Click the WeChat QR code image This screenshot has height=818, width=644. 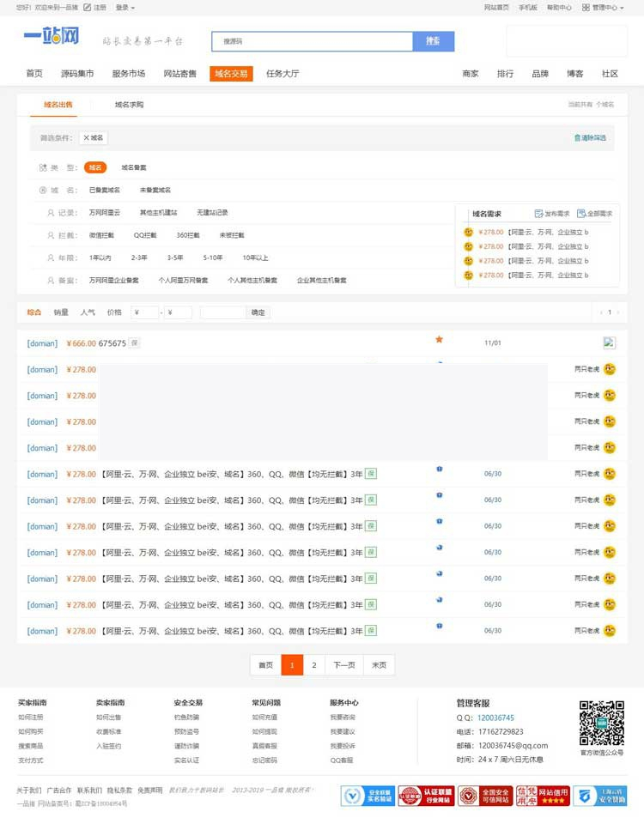click(x=601, y=723)
